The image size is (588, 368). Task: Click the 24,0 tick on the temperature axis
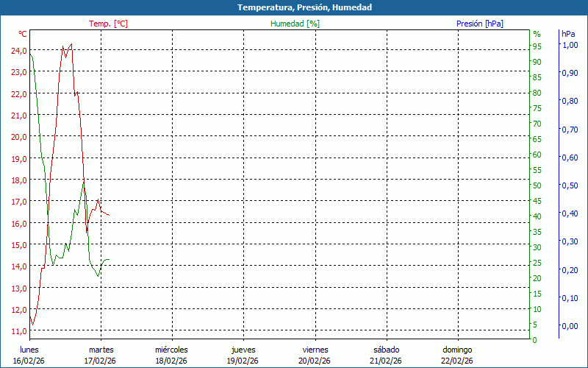(x=19, y=51)
